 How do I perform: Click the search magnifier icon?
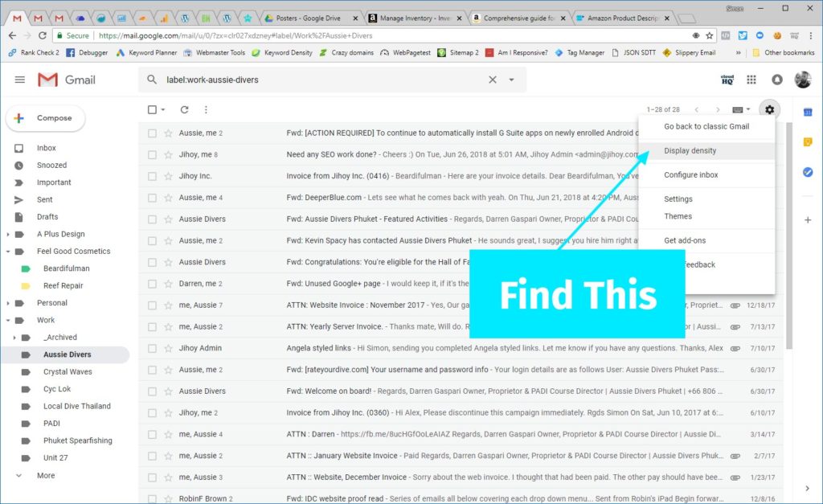click(152, 80)
